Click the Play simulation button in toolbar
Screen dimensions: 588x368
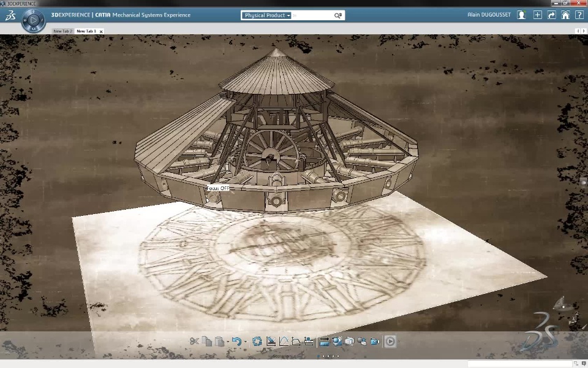coord(390,341)
